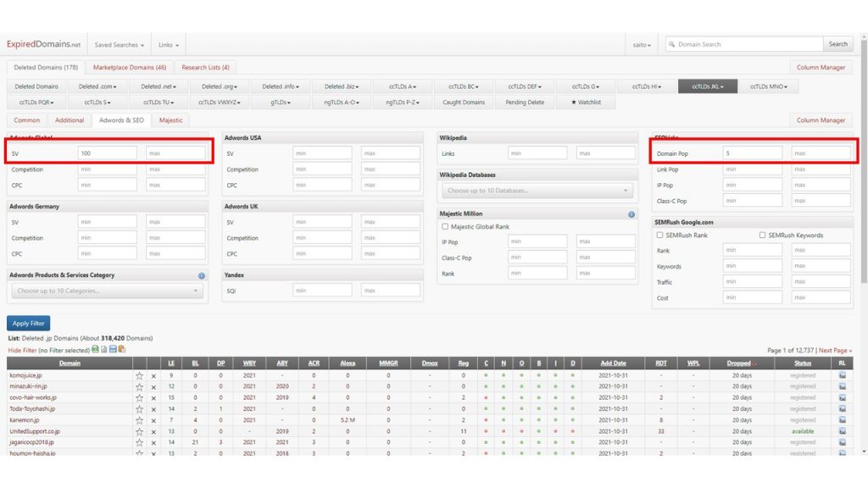This screenshot has height=488, width=868.
Task: Click the Adwords Global SV min field
Action: 108,153
